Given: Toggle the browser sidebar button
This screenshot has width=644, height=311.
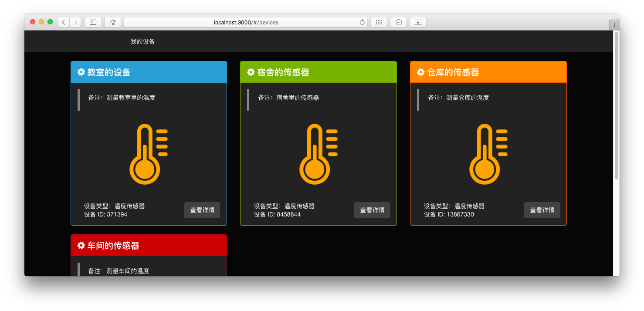Looking at the screenshot, I should tap(93, 22).
